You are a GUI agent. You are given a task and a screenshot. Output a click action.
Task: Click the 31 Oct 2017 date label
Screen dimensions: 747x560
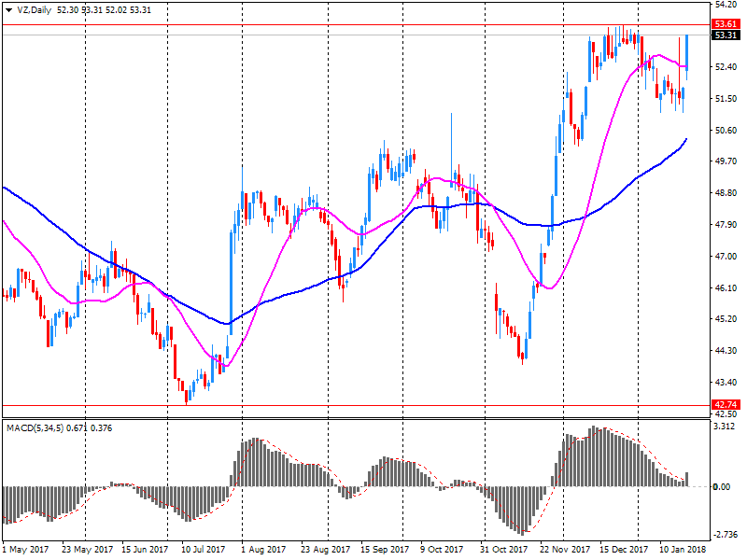point(503,550)
